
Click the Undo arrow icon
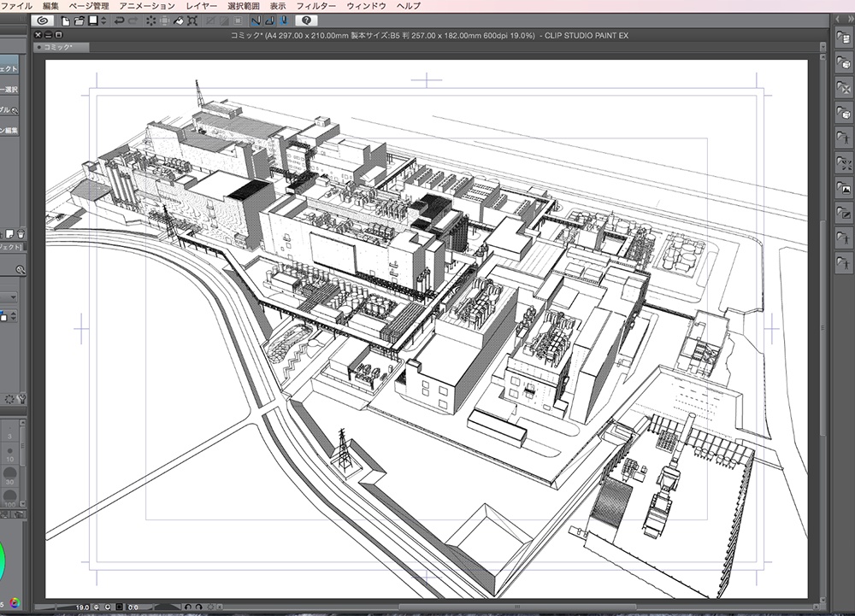[x=119, y=20]
